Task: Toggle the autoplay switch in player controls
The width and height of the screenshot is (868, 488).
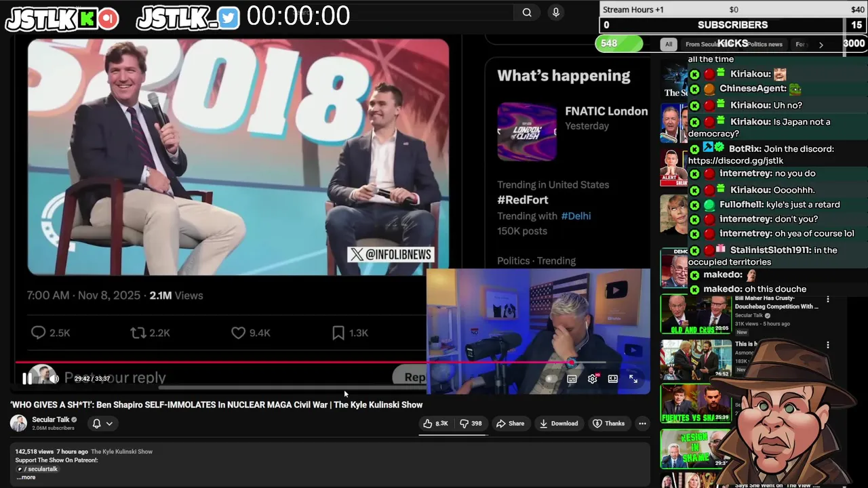Action: tap(551, 379)
